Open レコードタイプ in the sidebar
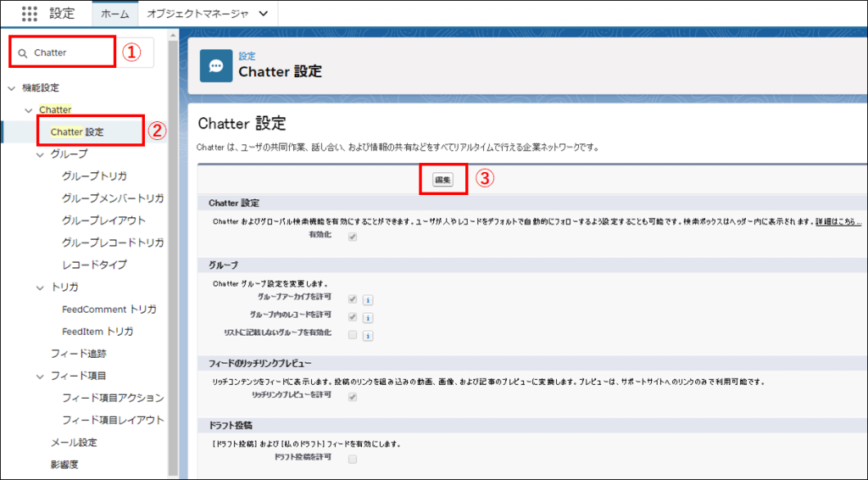This screenshot has width=868, height=480. pos(94,265)
